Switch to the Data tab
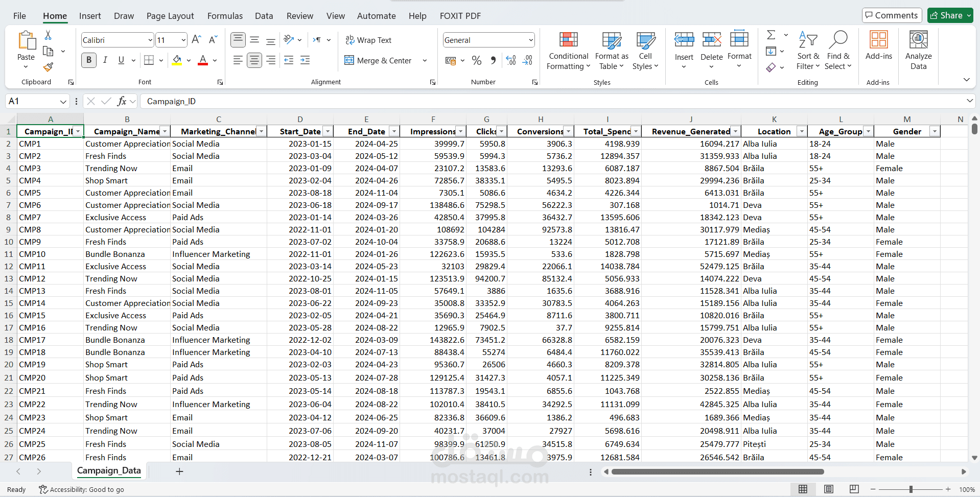Viewport: 980px width, 497px height. coord(264,16)
